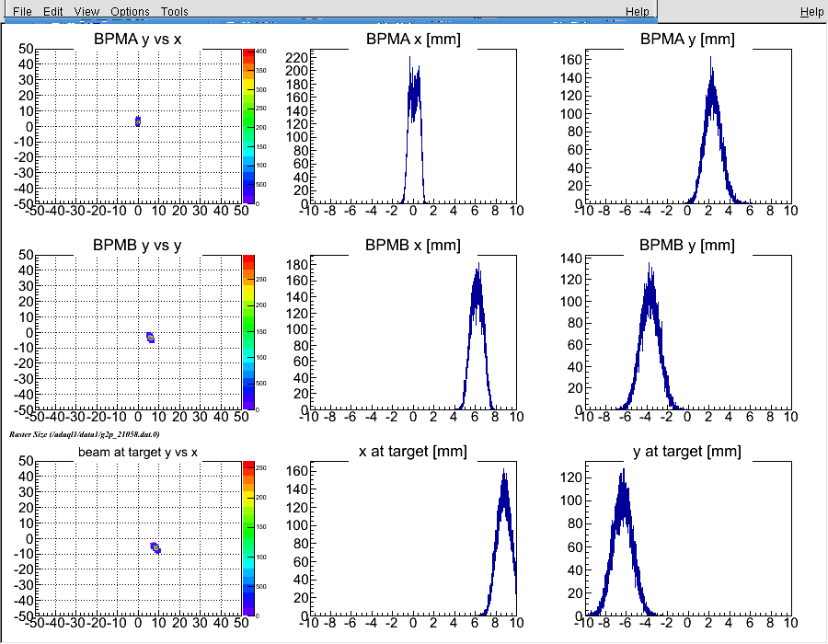
Task: Click the 'BPMA x [mm]' title text
Action: click(x=413, y=39)
